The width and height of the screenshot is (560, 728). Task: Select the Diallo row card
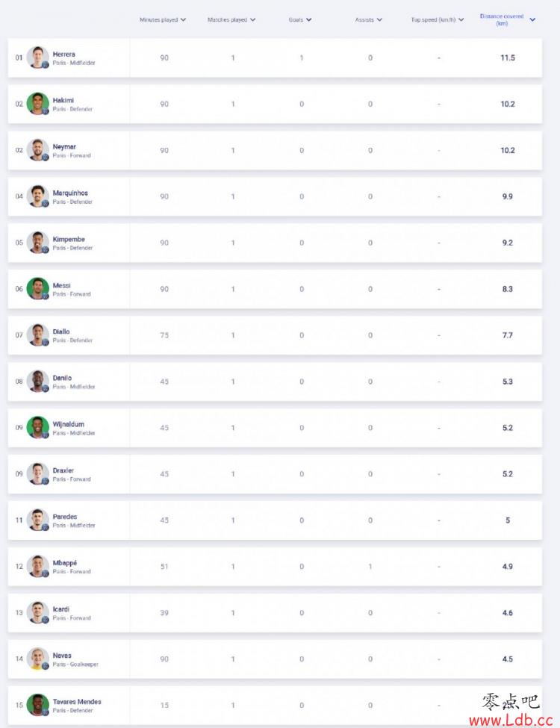[x=275, y=335]
